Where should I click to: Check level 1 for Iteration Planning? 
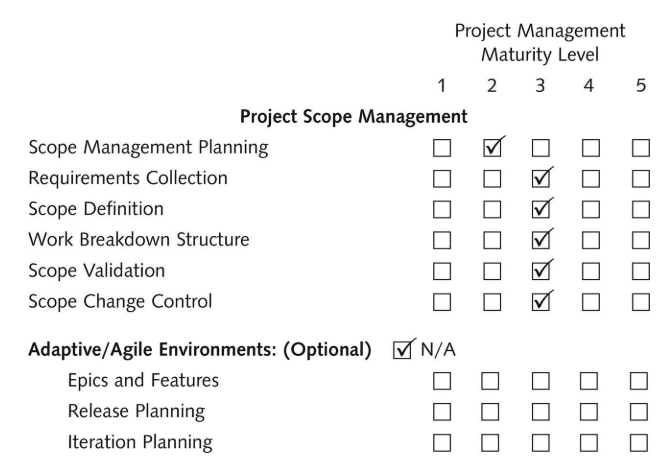[441, 442]
